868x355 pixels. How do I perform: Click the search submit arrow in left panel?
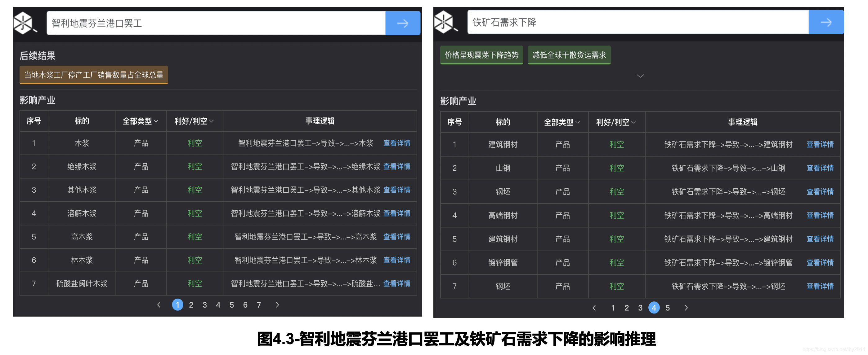403,23
